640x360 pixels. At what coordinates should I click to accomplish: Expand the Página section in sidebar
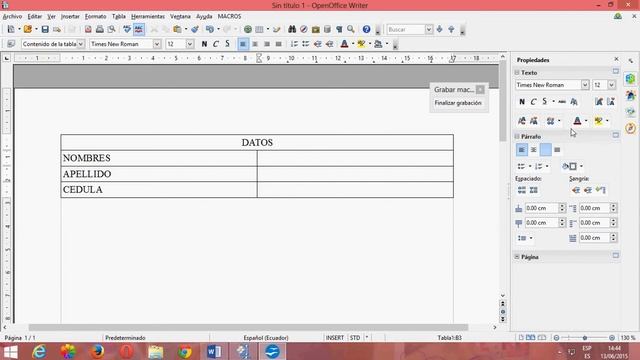click(x=517, y=257)
